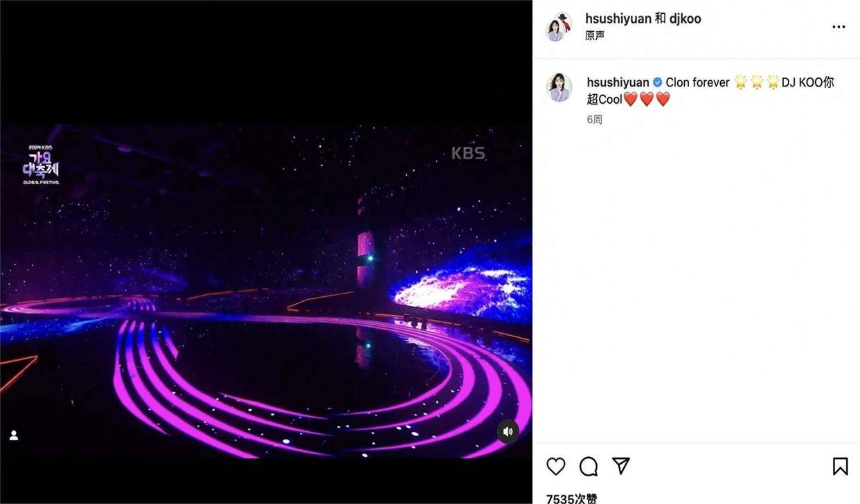Show tagged people icon on the video
The height and width of the screenshot is (504, 860).
click(13, 435)
